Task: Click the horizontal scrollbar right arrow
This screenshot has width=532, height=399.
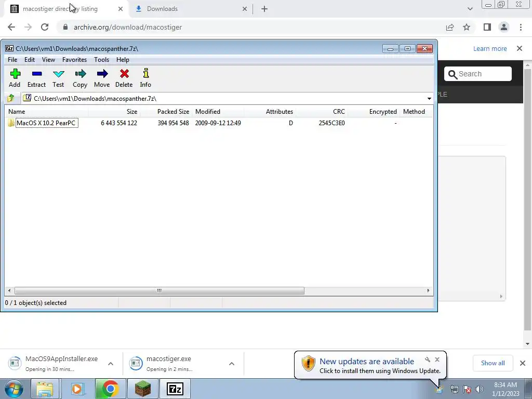Action: point(428,291)
